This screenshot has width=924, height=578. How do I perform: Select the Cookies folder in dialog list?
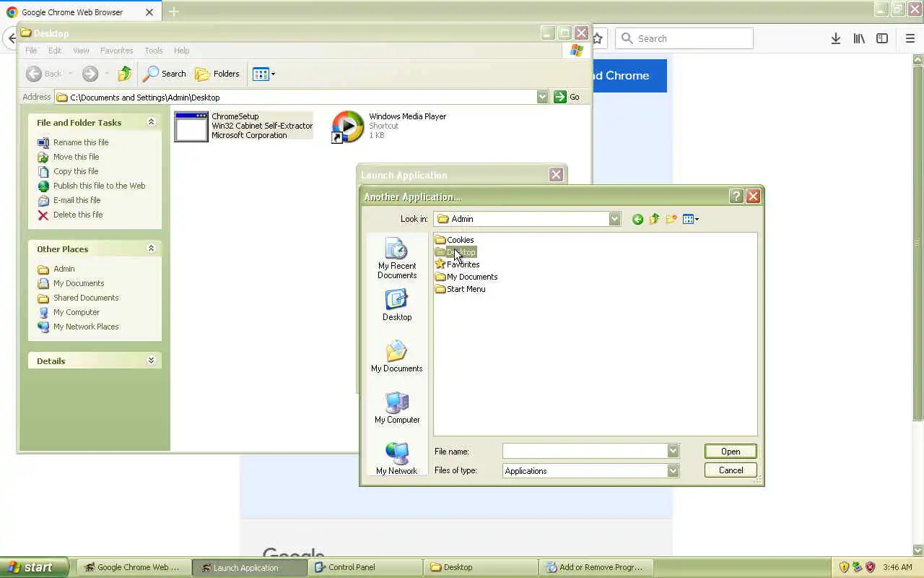click(454, 240)
